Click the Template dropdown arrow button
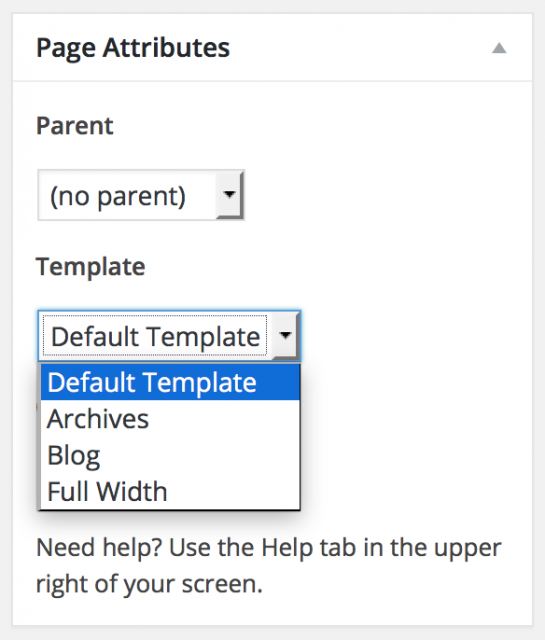 (x=285, y=336)
